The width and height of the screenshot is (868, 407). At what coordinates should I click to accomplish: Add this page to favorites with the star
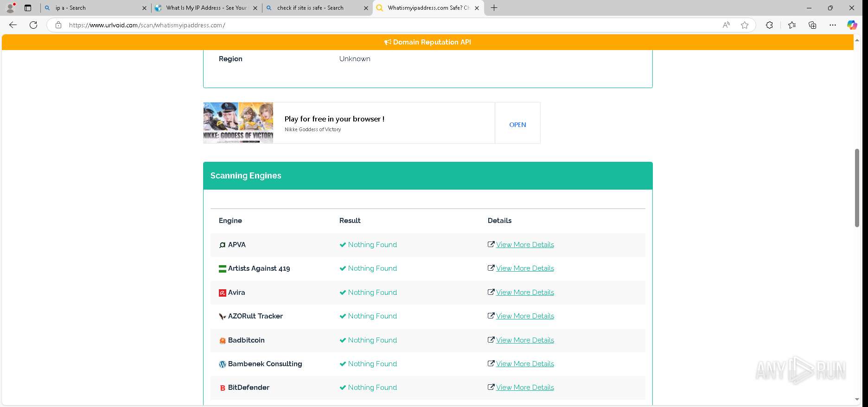click(745, 25)
